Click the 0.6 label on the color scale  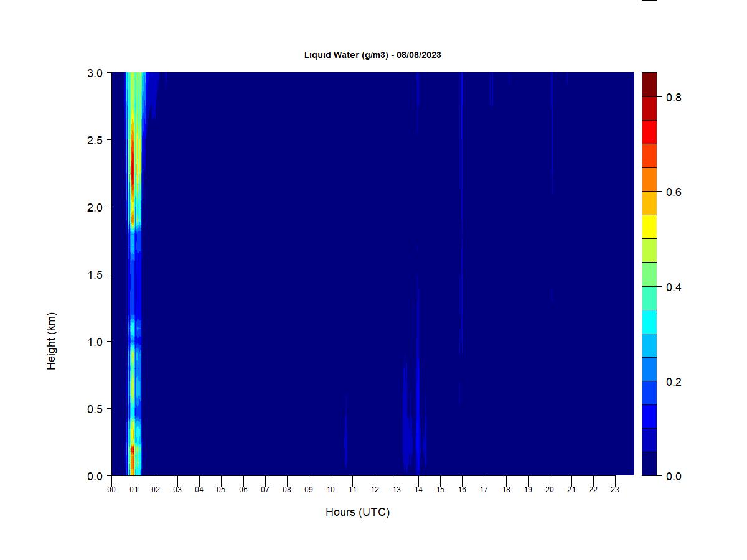click(674, 192)
